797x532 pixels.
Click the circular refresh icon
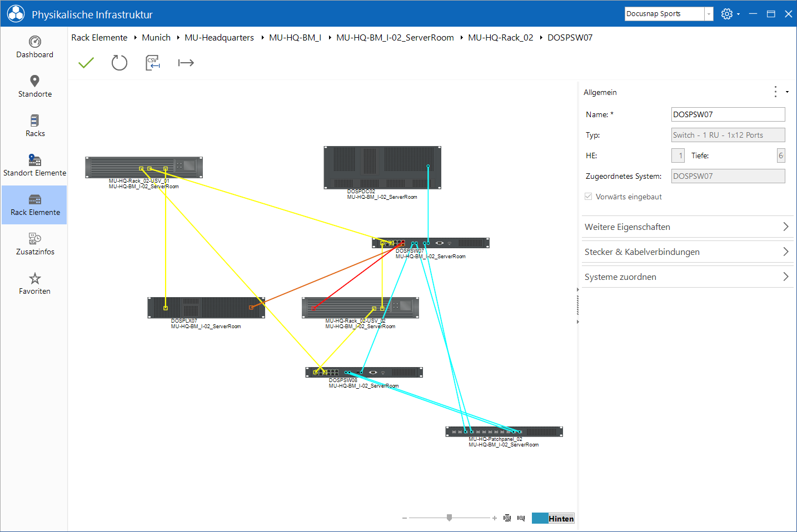tap(119, 63)
